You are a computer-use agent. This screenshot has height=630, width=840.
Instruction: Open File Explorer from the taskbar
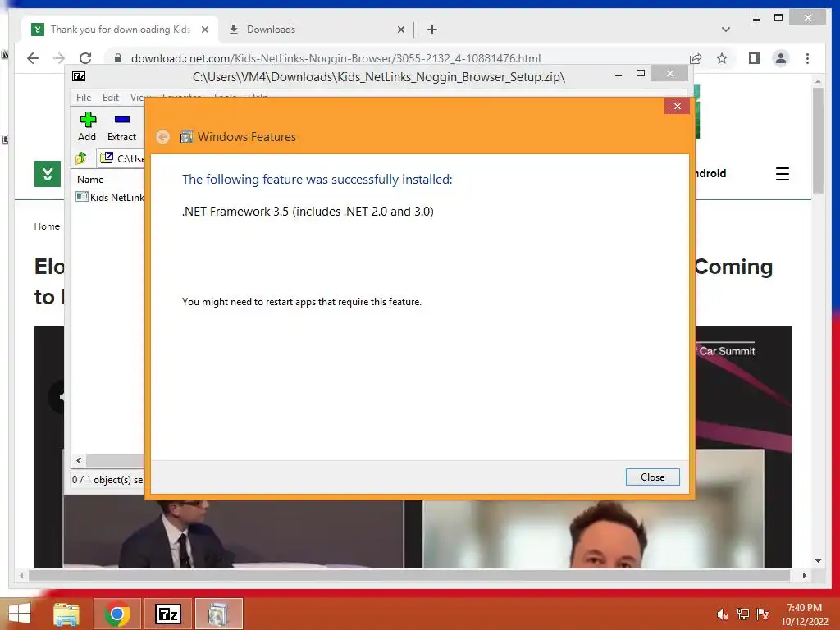click(x=66, y=614)
